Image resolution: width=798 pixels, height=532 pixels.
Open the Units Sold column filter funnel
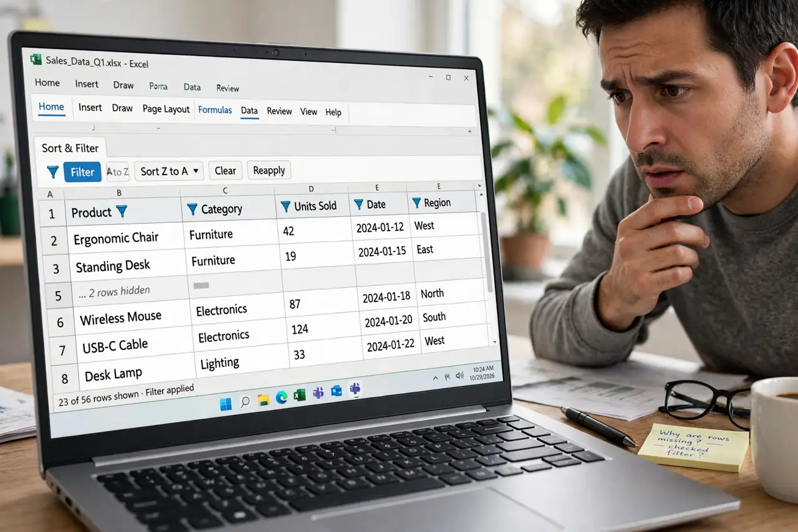(286, 206)
